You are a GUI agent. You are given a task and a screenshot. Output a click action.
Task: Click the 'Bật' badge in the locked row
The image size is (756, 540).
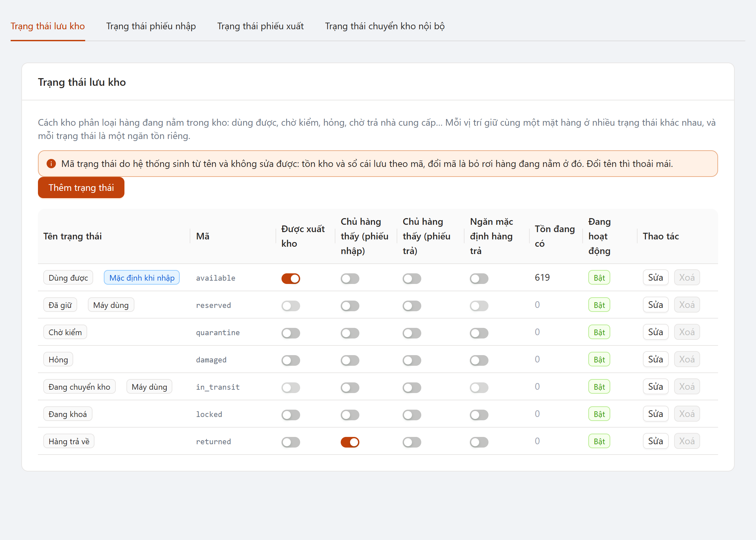(x=599, y=414)
